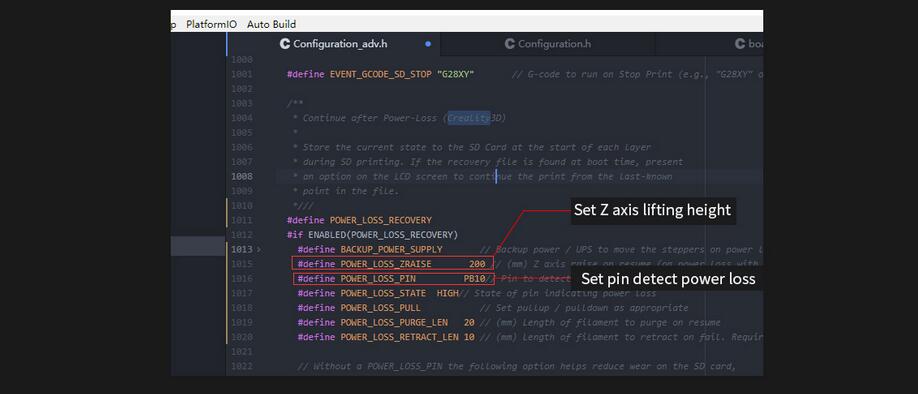This screenshot has height=394, width=918.
Task: Click the comment line 'point in the file.'
Action: pyautogui.click(x=350, y=191)
